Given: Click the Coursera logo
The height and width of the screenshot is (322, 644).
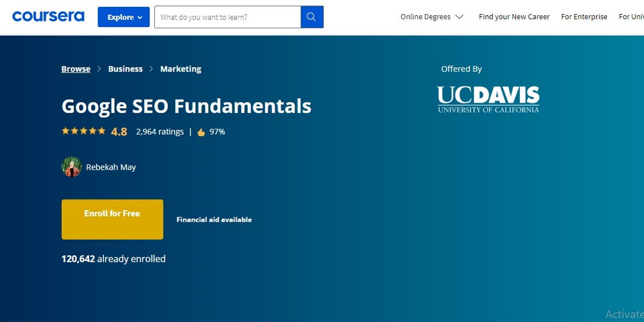Looking at the screenshot, I should click(x=48, y=16).
